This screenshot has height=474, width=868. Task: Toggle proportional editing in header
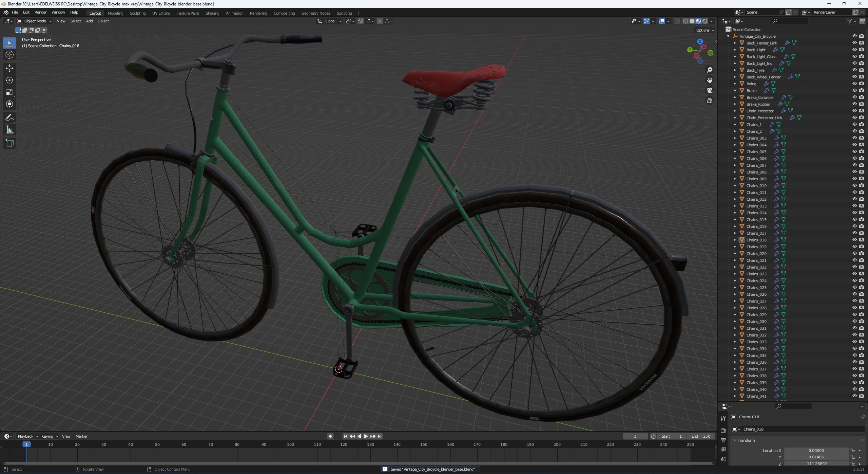click(380, 21)
